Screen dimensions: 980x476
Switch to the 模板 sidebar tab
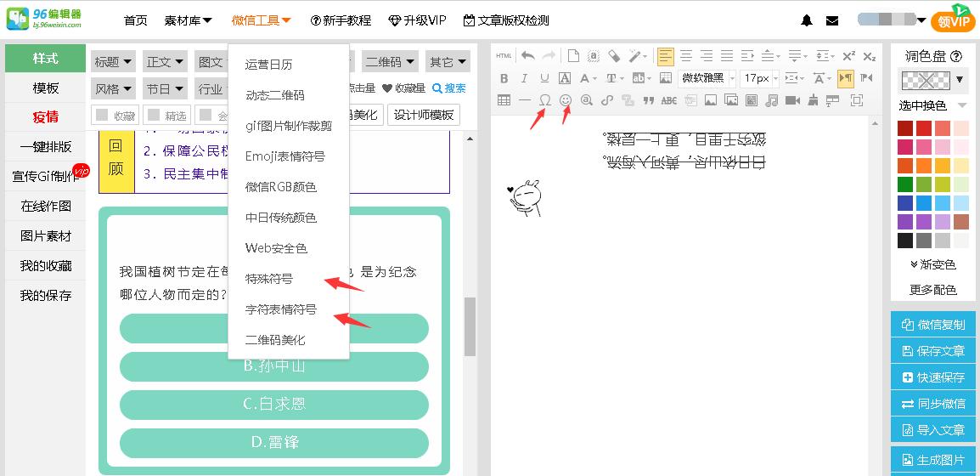(46, 88)
